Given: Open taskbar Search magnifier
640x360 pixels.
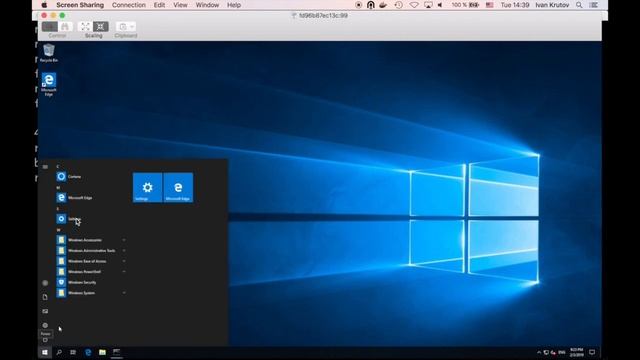Looking at the screenshot, I should (x=59, y=352).
